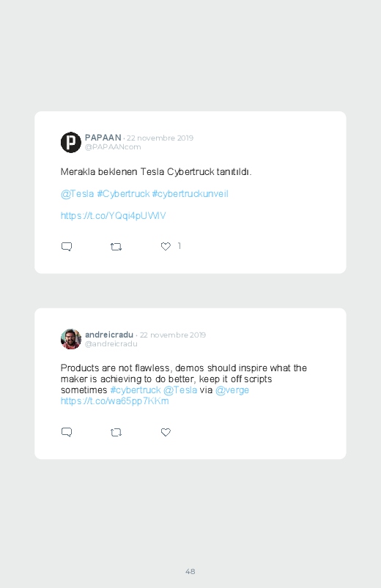Click the reply icon on PAPAAN's tweet
The width and height of the screenshot is (381, 588).
coord(67,247)
